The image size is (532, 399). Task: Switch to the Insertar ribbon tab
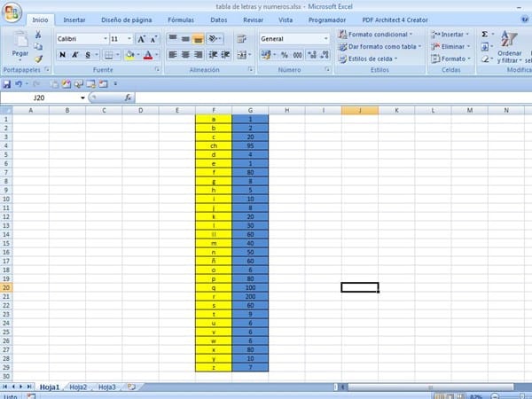click(74, 20)
